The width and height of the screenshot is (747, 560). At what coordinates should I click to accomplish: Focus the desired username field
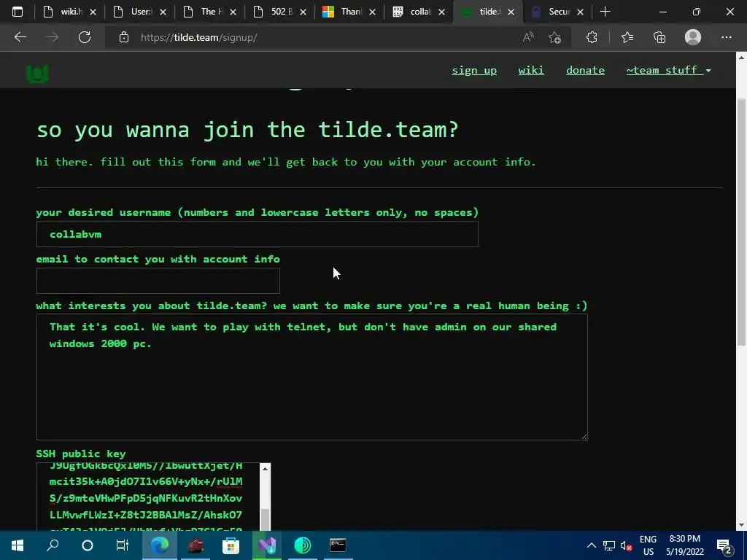(258, 234)
